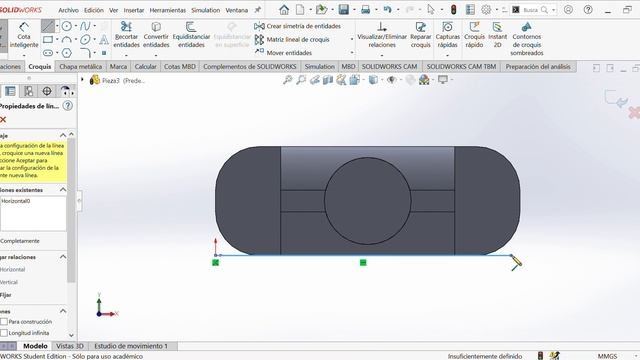
Task: Switch to Estudio de movimiento 1 tab
Action: tap(131, 346)
